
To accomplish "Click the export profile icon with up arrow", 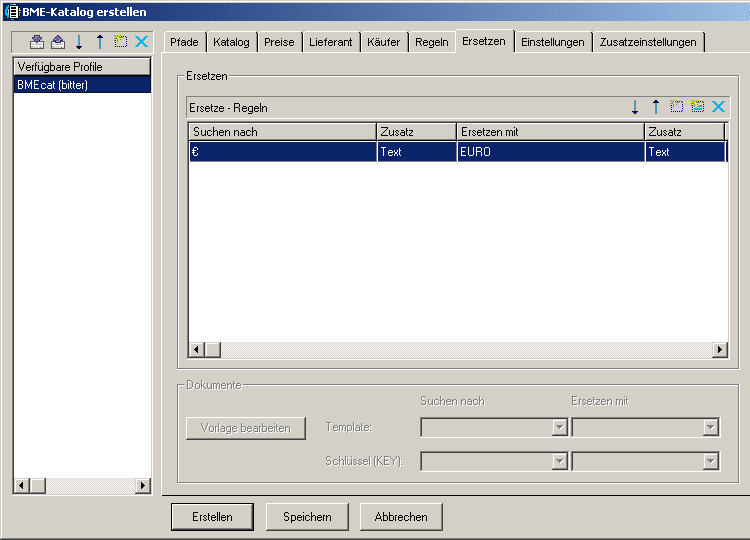I will point(58,42).
